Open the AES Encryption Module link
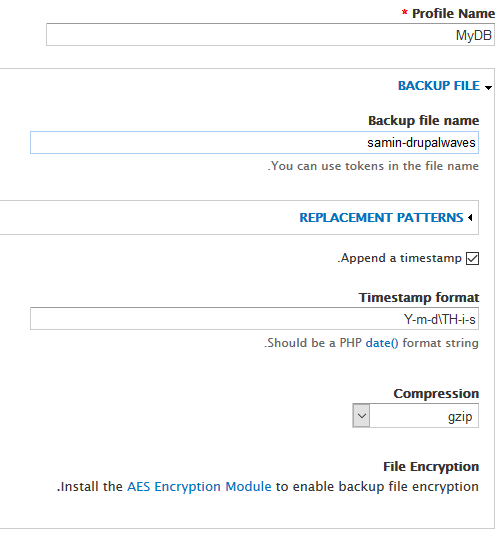The width and height of the screenshot is (498, 536). point(199,486)
